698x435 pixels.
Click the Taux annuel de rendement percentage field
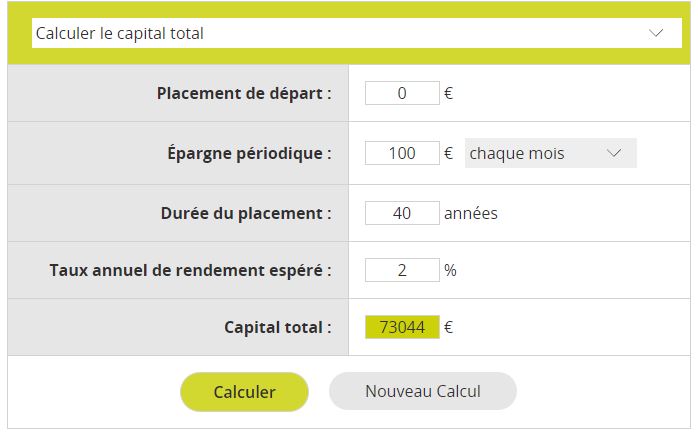point(402,270)
